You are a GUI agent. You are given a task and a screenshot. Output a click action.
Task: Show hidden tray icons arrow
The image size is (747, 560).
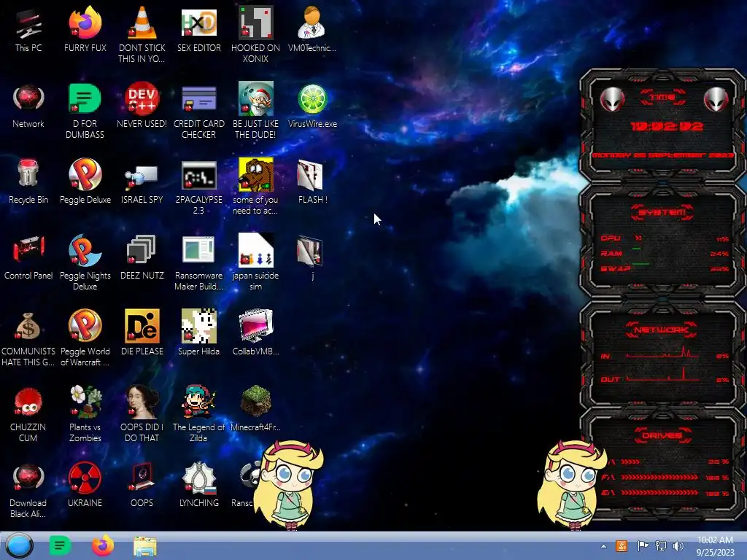[x=603, y=546]
